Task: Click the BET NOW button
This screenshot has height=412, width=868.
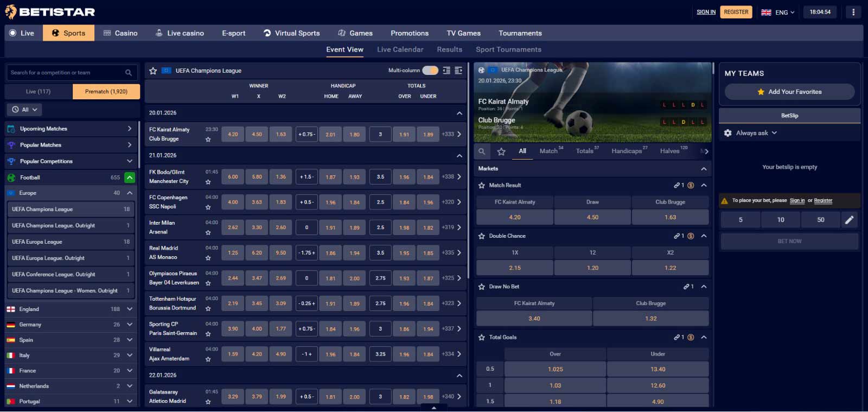Action: pyautogui.click(x=789, y=241)
